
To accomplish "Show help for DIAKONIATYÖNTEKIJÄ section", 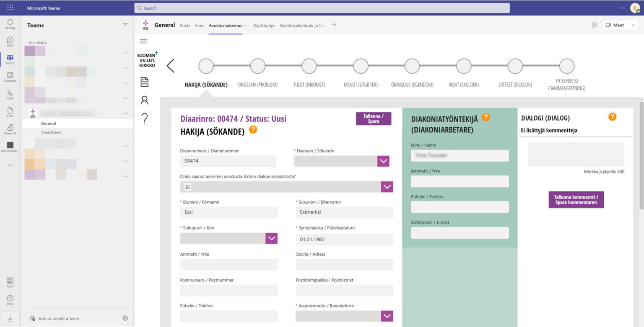I will pos(486,117).
